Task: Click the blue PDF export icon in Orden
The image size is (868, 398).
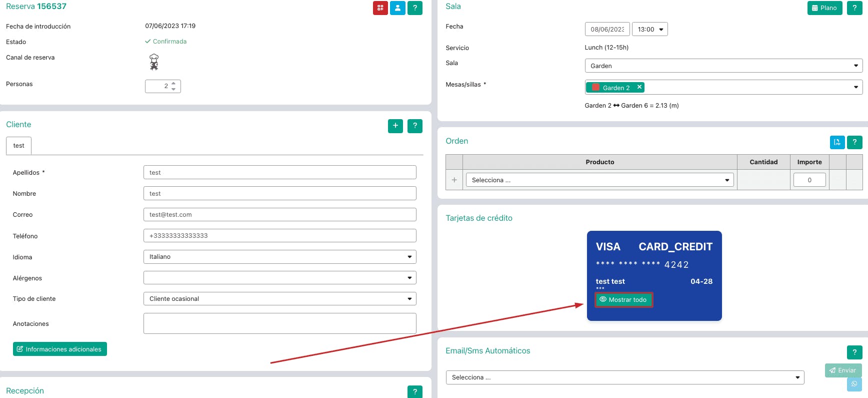Action: coord(837,142)
